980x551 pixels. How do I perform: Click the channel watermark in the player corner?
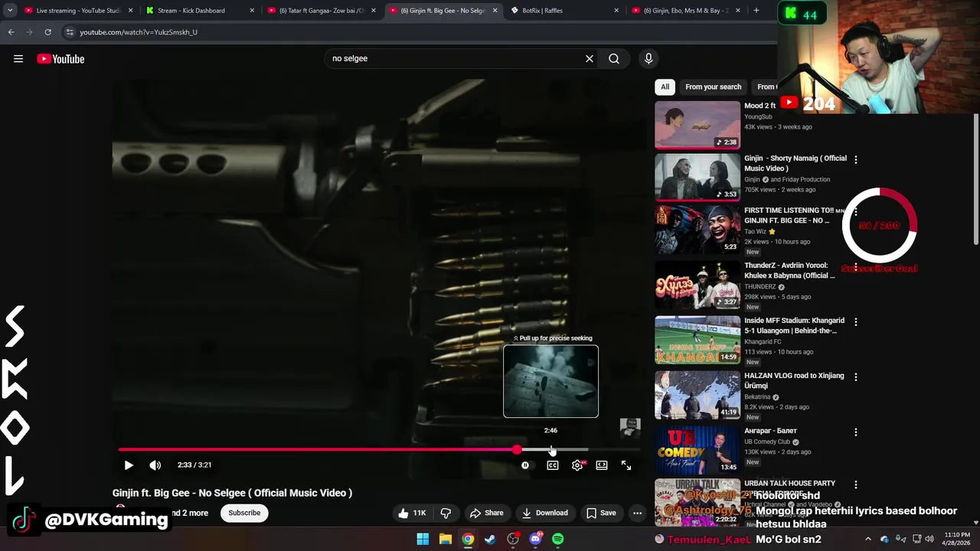click(x=630, y=429)
